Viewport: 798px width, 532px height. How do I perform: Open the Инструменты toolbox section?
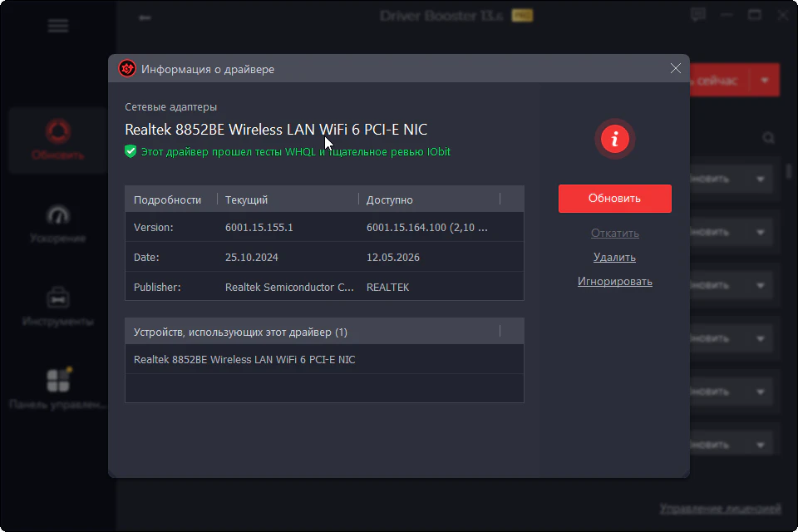[58, 307]
